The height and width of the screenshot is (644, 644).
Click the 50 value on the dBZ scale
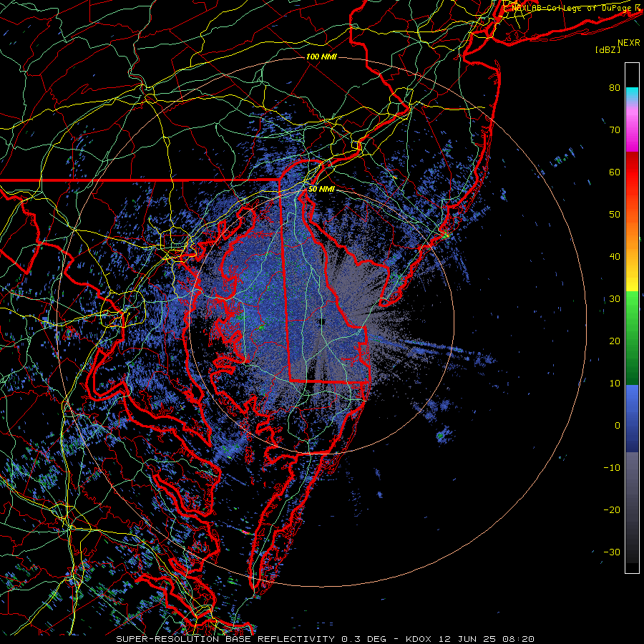coord(615,215)
